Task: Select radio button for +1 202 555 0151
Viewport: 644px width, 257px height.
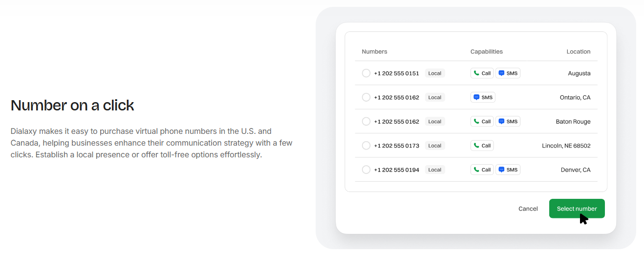Action: [366, 73]
